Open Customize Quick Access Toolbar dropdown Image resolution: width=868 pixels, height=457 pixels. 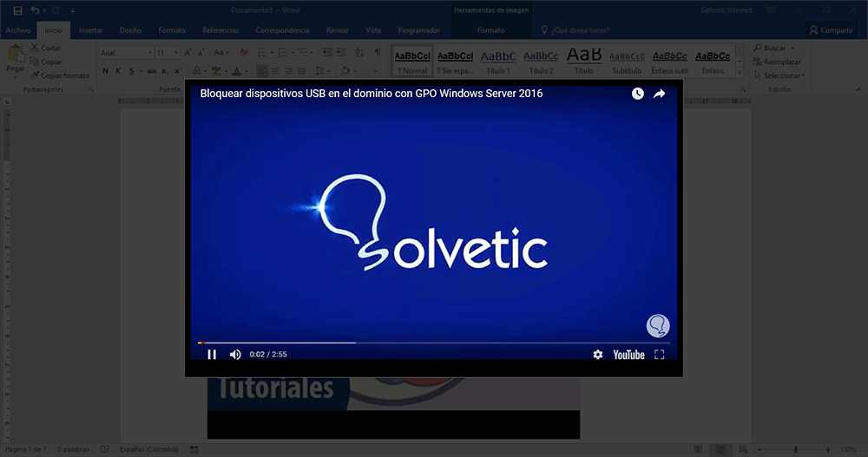[73, 10]
